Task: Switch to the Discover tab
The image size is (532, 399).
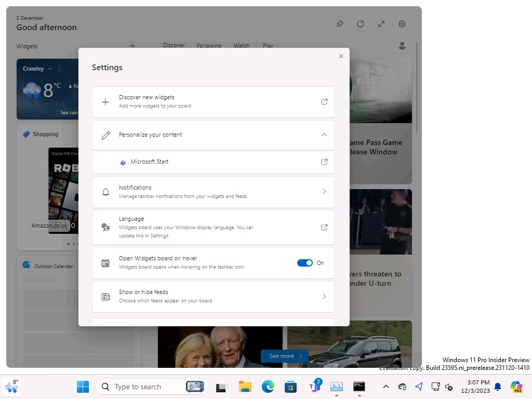Action: [x=174, y=46]
